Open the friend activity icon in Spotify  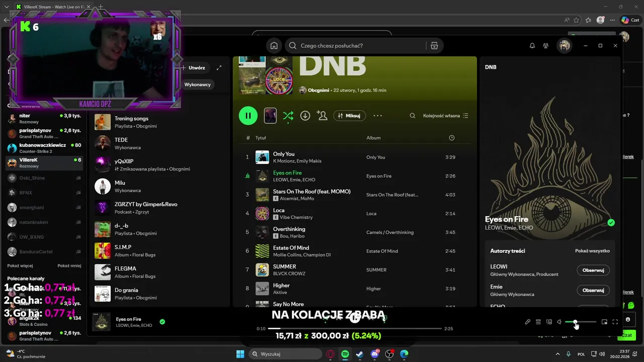point(546,46)
